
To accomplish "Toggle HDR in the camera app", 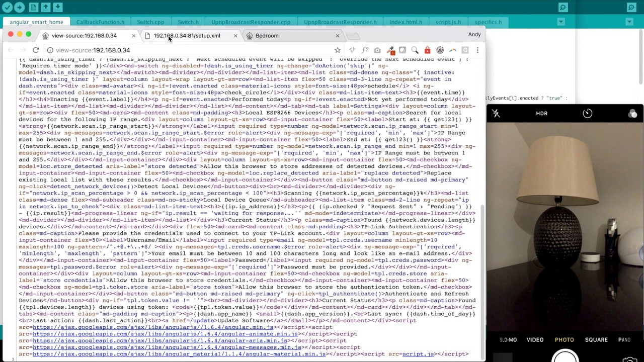I will coord(541,114).
